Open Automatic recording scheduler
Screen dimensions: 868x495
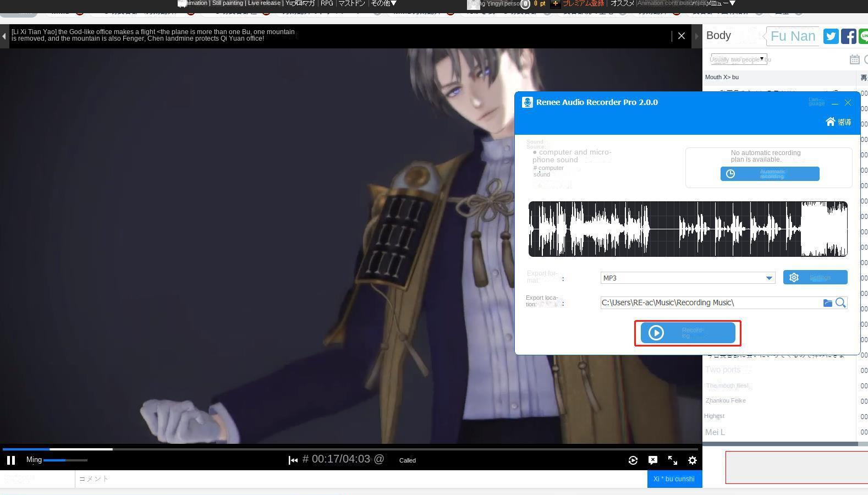click(770, 174)
